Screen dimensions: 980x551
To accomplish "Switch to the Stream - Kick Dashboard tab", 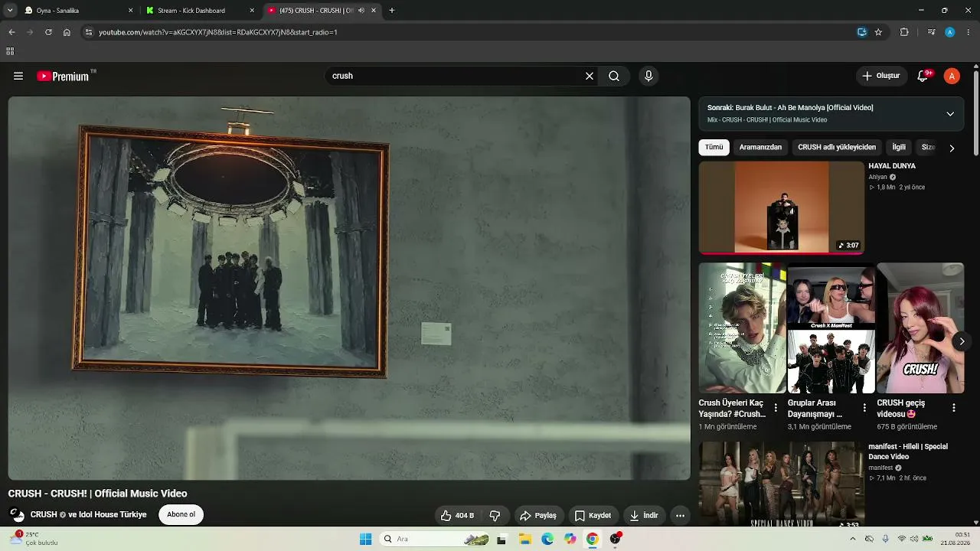I will tap(200, 11).
